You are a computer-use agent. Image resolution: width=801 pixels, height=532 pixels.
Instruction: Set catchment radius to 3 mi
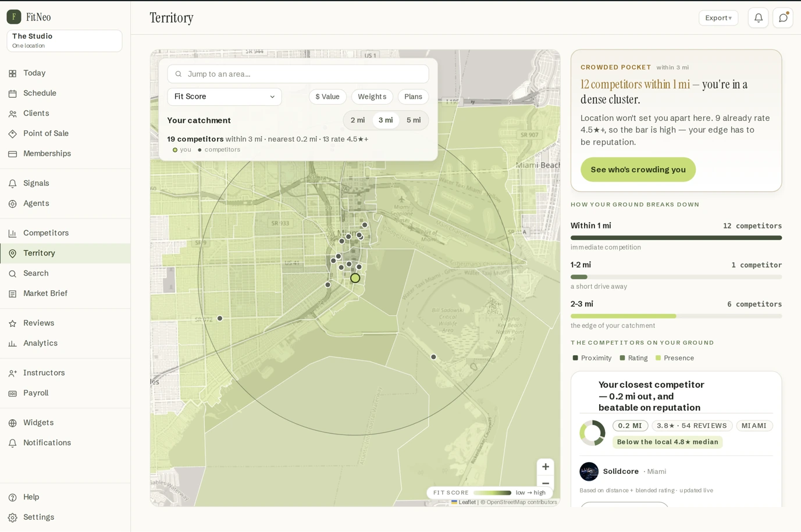point(386,120)
